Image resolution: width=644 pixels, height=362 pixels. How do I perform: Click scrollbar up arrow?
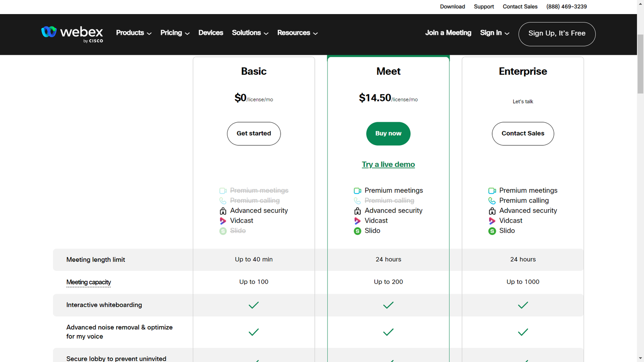[x=640, y=3]
